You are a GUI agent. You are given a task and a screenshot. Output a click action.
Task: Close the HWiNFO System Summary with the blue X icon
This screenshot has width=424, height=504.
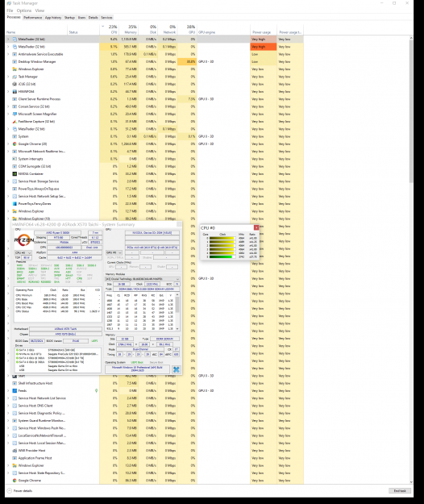pyautogui.click(x=176, y=369)
